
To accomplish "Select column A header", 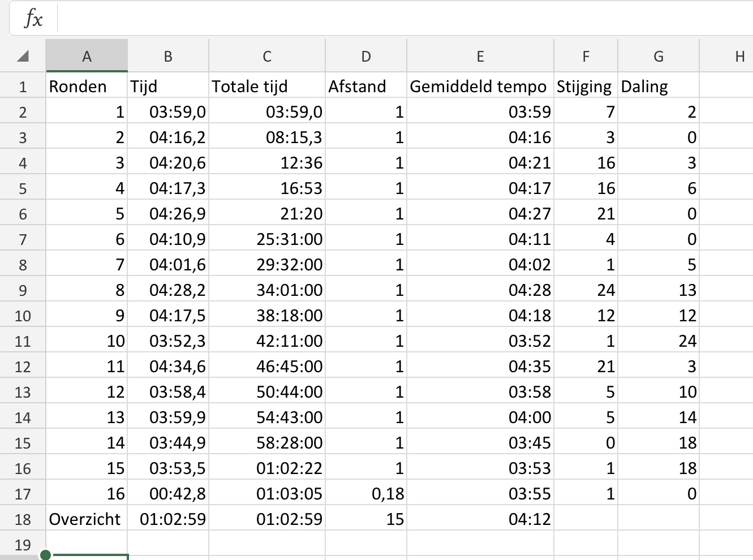I will [87, 56].
